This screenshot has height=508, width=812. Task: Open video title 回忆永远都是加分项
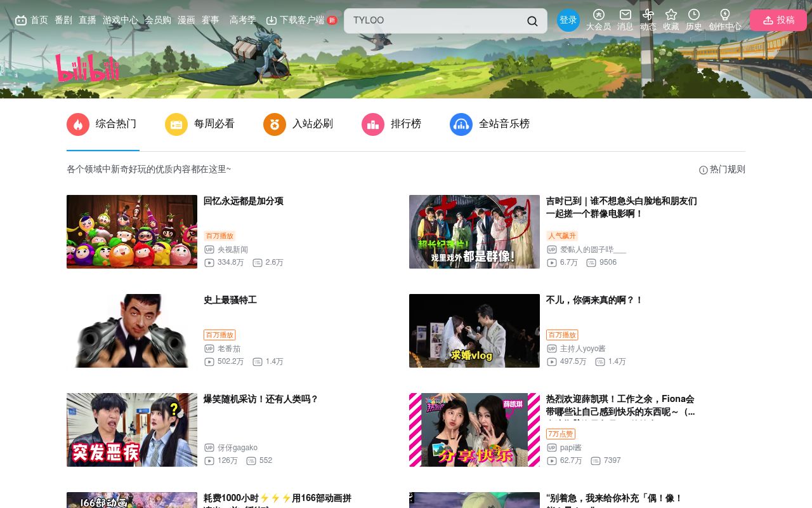point(244,201)
